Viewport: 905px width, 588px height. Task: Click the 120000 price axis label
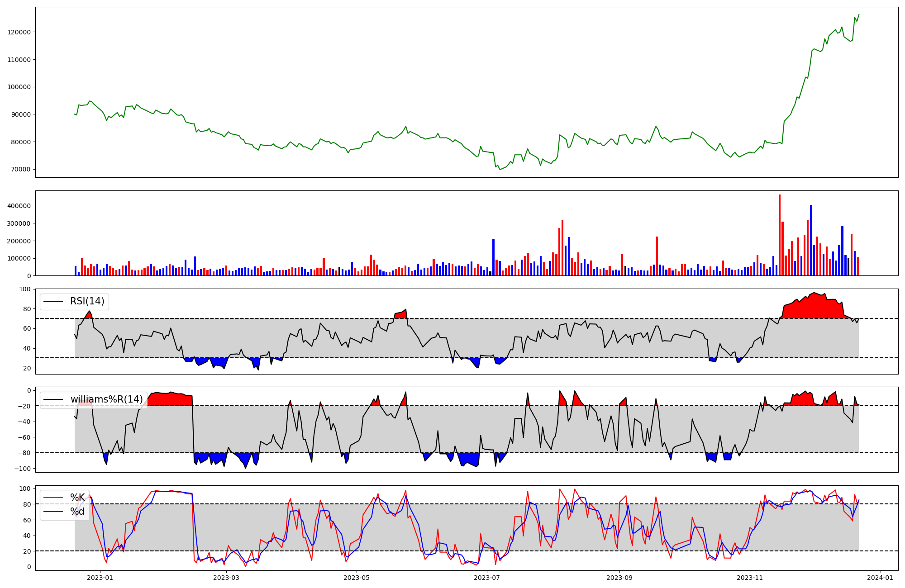[19, 32]
